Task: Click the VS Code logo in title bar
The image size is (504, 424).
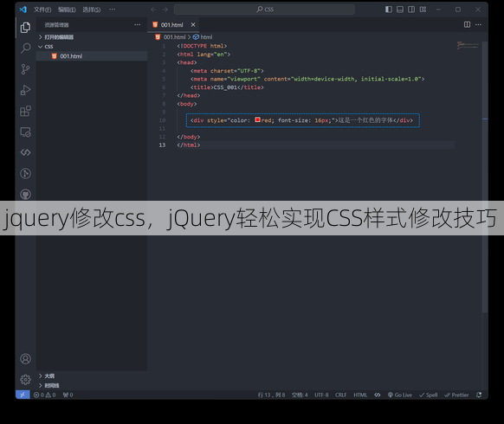Action: [23, 10]
